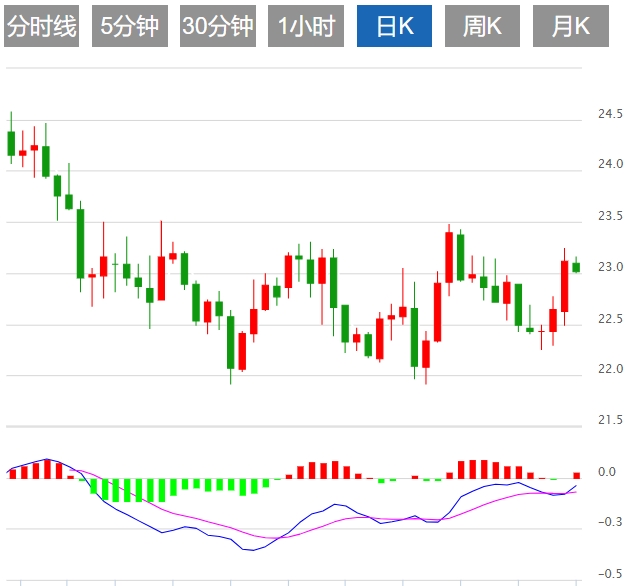The height and width of the screenshot is (586, 633).
Task: Click the 21.5 price axis label
Action: [x=610, y=420]
